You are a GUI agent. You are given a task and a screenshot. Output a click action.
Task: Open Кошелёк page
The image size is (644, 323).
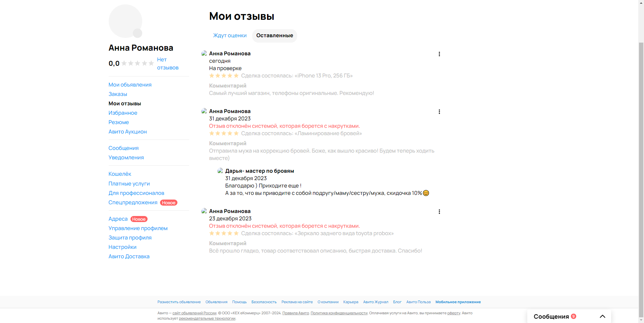tap(120, 174)
